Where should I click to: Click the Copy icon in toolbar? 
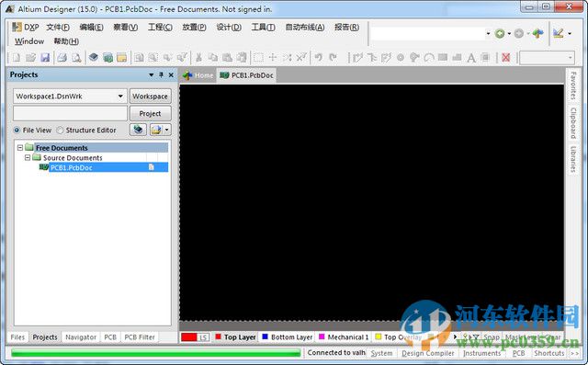pyautogui.click(x=212, y=57)
